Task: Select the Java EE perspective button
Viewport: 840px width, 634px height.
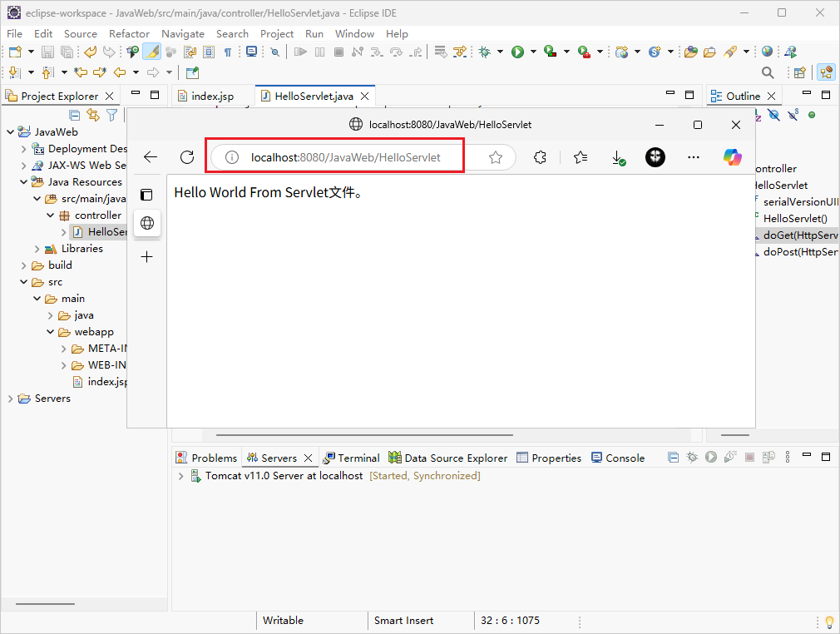Action: tap(827, 72)
